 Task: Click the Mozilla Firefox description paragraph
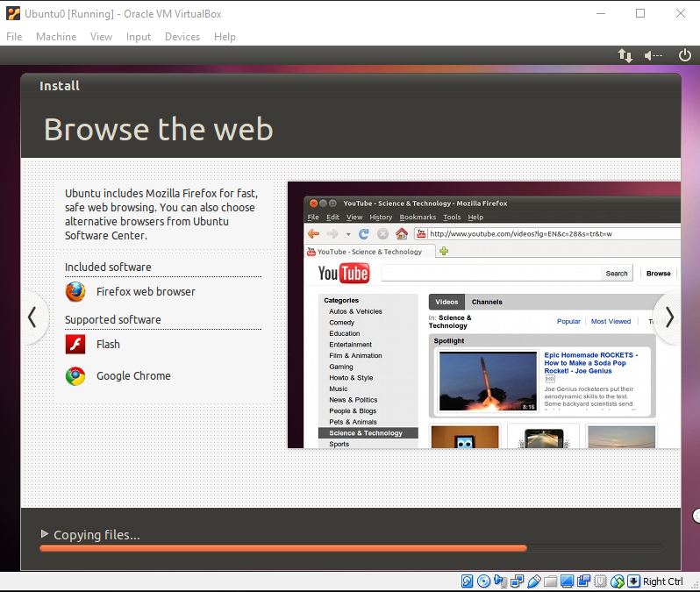(161, 214)
